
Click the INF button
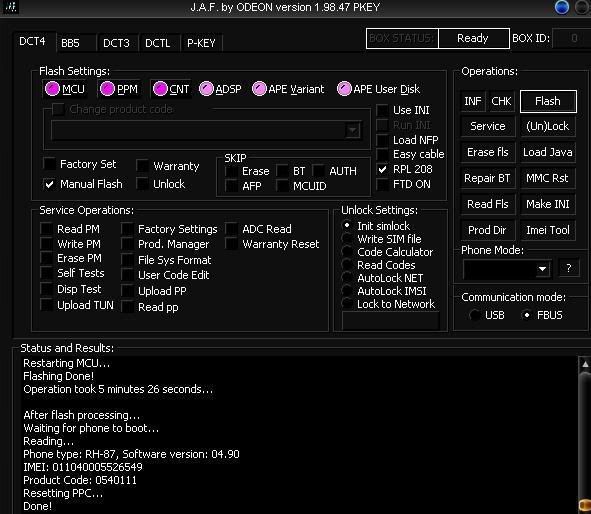(x=473, y=101)
